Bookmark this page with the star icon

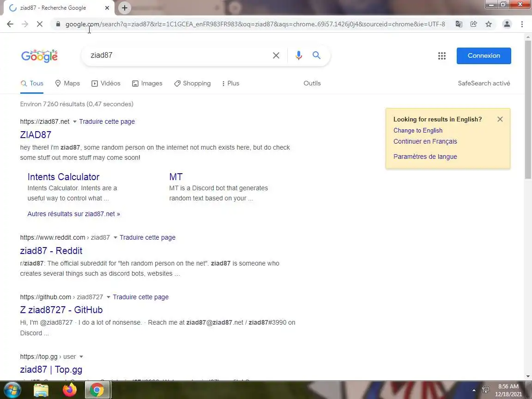point(489,24)
